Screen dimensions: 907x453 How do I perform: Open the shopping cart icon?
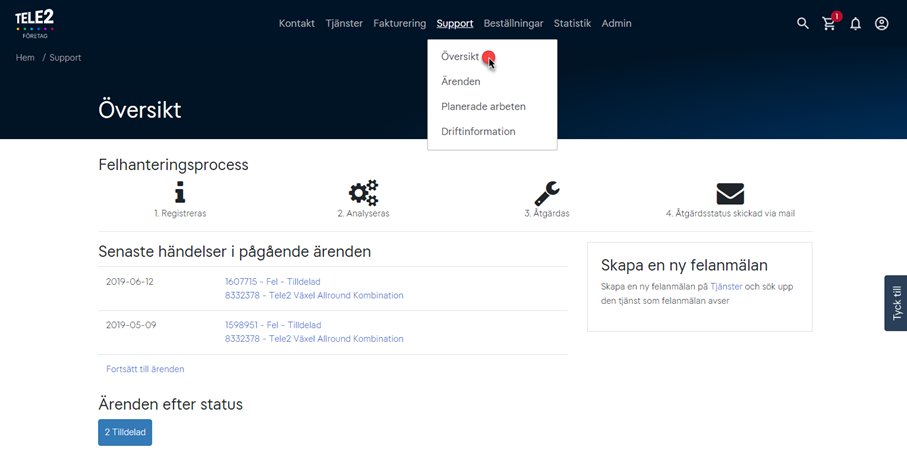click(x=829, y=24)
